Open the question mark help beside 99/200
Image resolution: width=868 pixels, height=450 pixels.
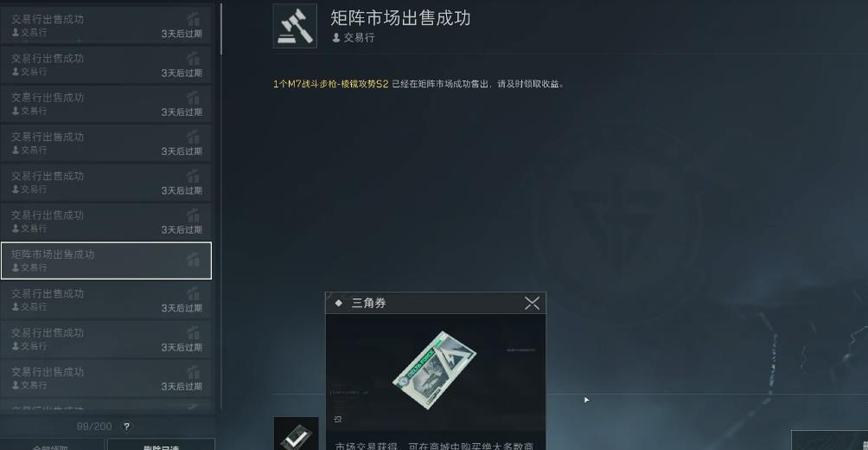click(x=127, y=427)
